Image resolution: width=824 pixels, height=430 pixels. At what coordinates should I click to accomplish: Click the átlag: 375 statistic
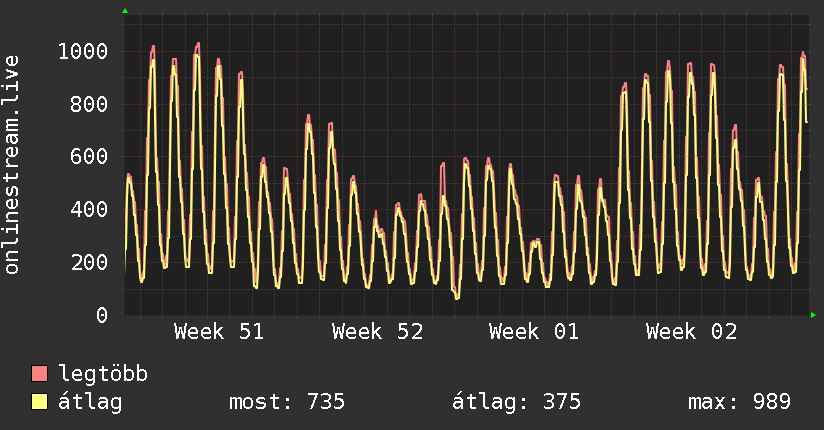(517, 402)
